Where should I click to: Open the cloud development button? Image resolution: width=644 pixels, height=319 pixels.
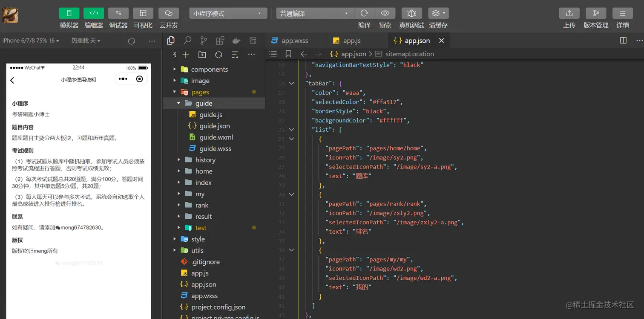[169, 13]
